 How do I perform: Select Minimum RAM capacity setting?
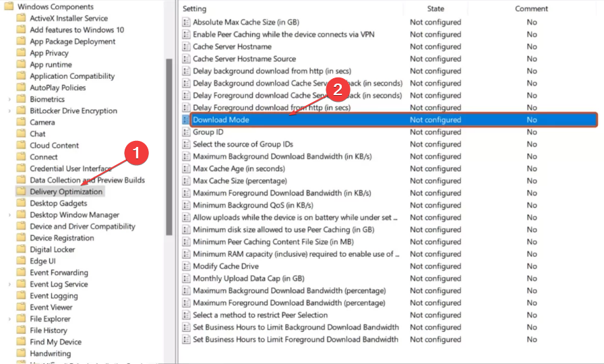coord(296,254)
